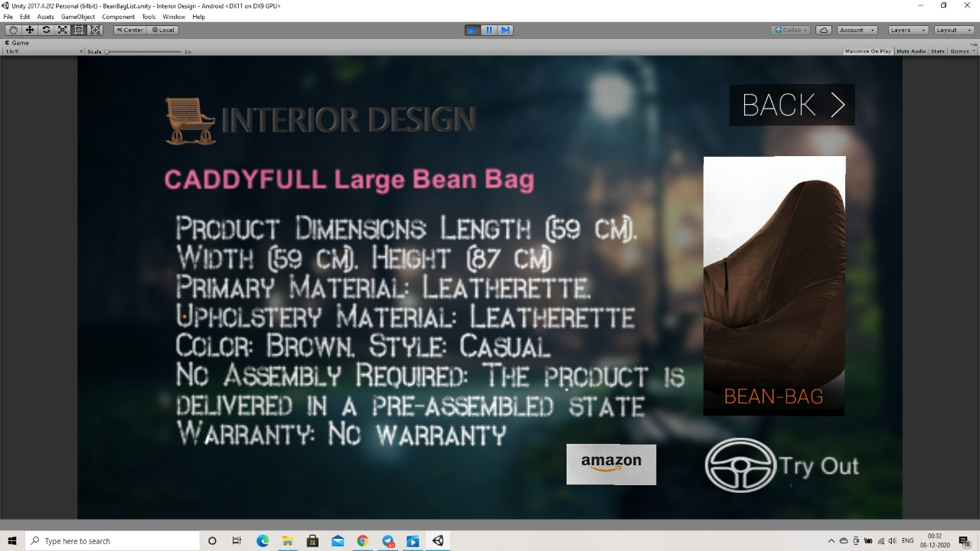Click the Bean-Bag product thumbnail
This screenshot has width=980, height=551.
(774, 286)
